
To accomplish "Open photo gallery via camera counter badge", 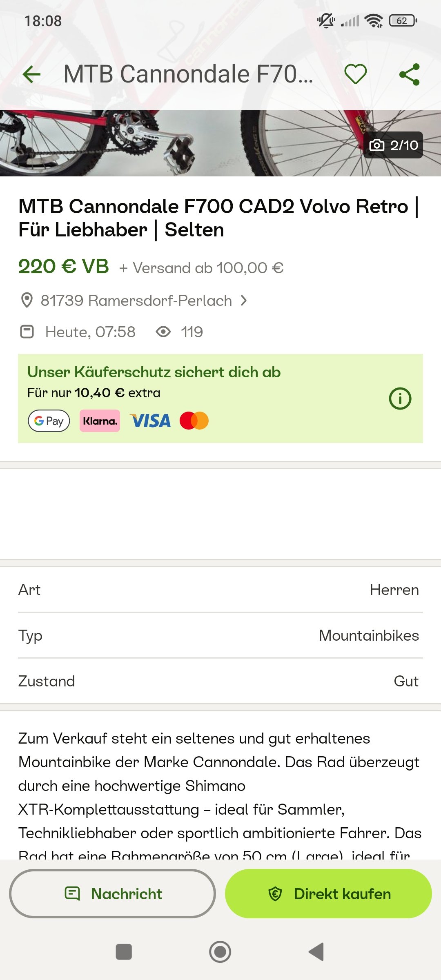I will pyautogui.click(x=393, y=145).
